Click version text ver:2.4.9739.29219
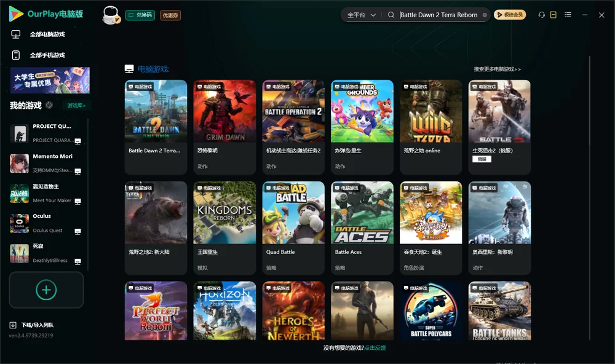Screen dimensions: 615x364 [x=31, y=336]
